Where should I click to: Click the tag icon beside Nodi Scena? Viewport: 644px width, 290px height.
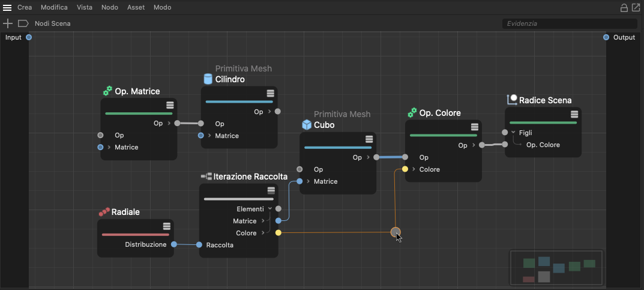[23, 23]
